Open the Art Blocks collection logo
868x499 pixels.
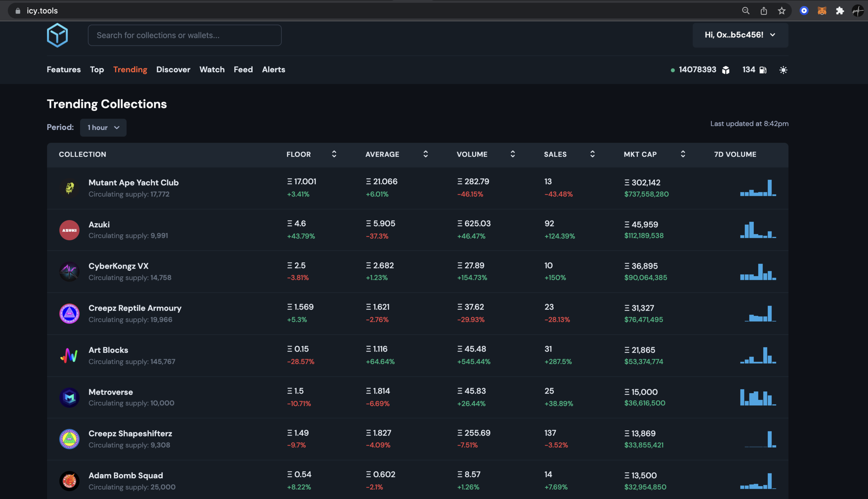coord(69,355)
